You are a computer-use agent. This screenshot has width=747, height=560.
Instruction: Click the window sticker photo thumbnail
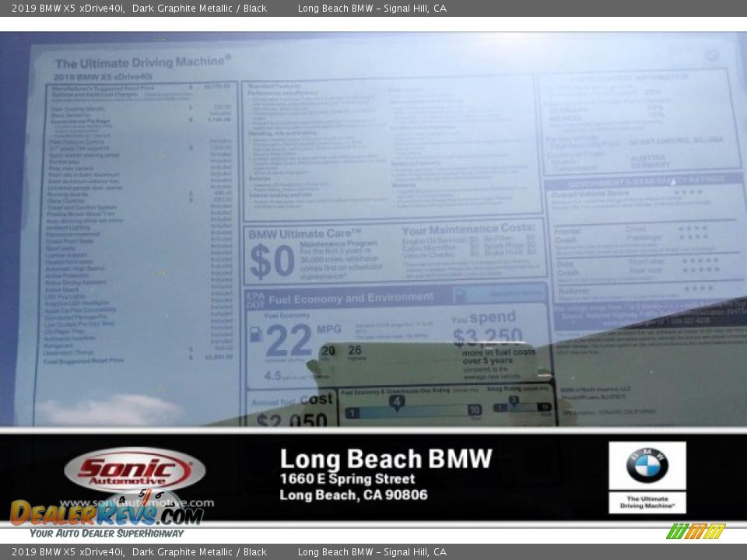[x=373, y=229]
